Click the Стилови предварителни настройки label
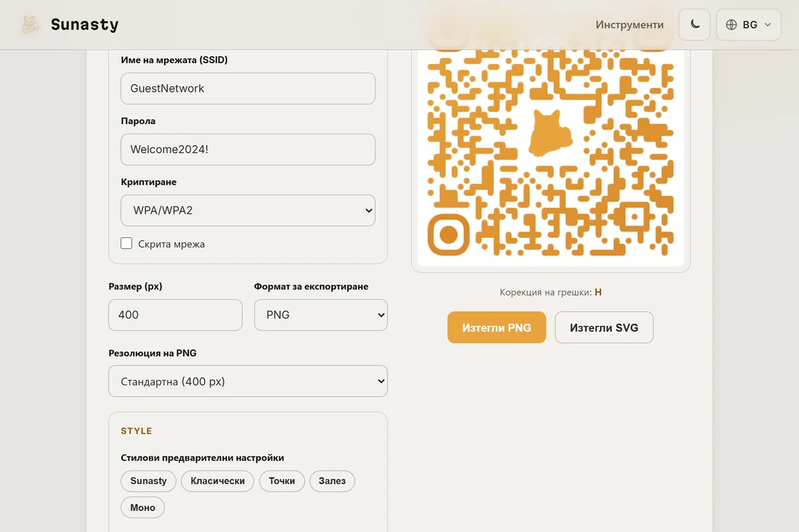 203,458
